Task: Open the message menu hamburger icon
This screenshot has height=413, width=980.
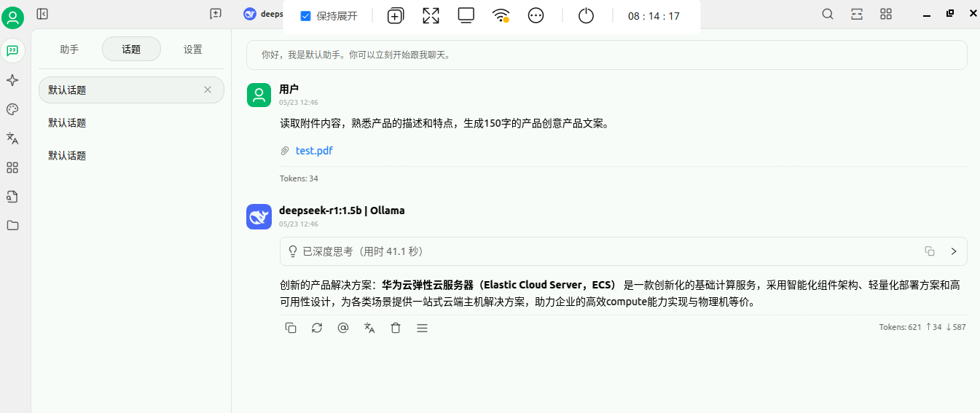Action: click(x=422, y=328)
